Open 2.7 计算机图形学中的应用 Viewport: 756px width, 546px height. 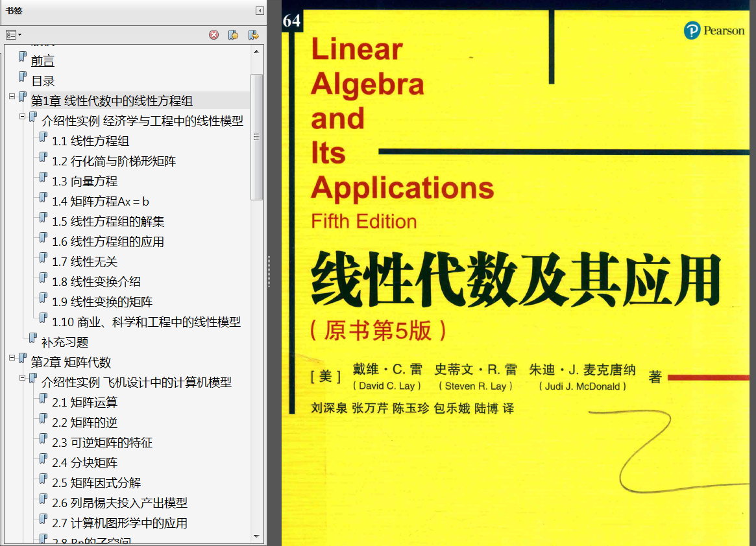119,523
